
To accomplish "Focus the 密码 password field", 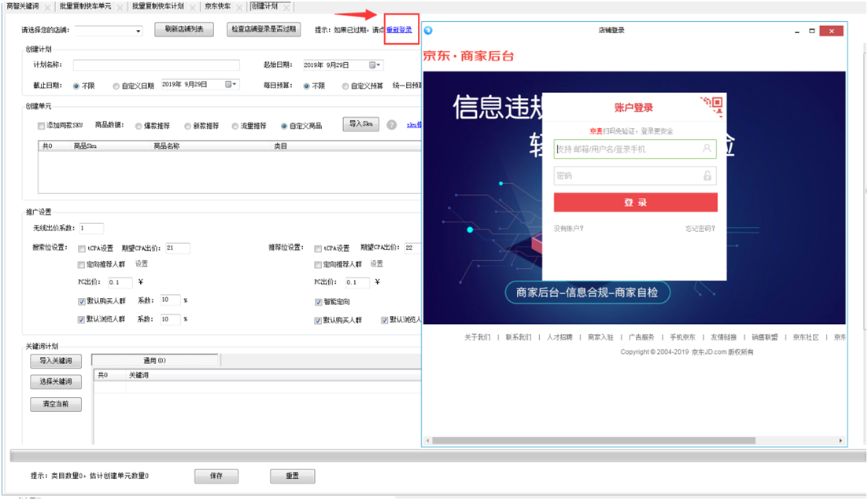I will click(635, 176).
